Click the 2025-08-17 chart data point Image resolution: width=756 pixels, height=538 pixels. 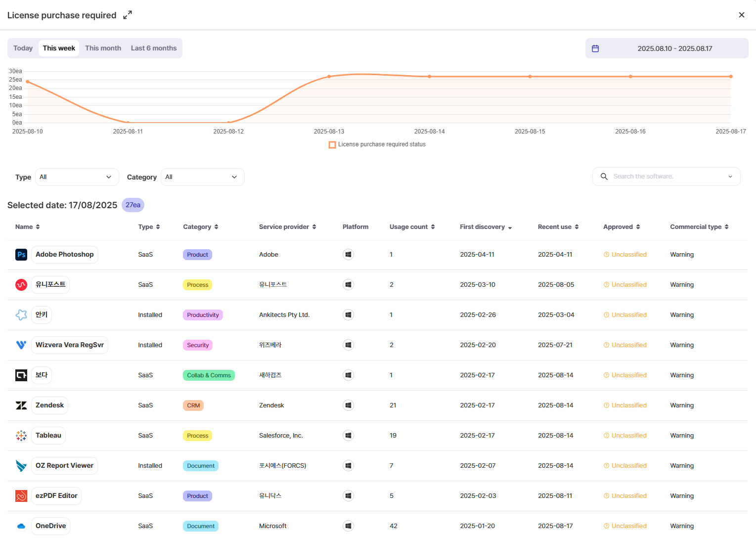731,77
